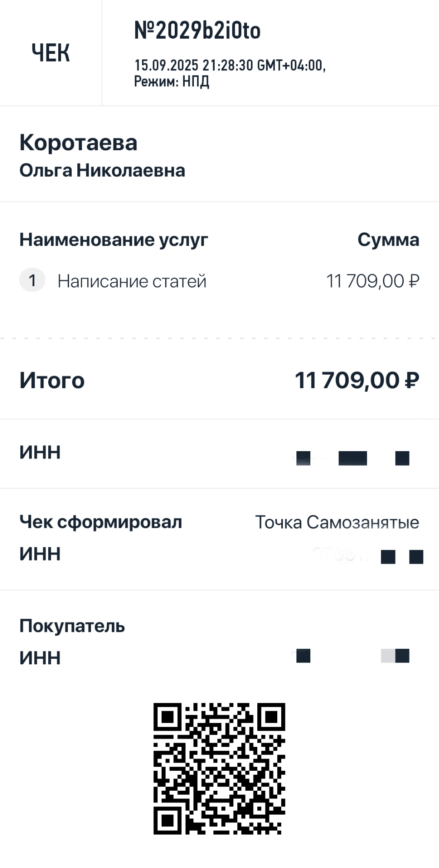
Task: Click the name Ольга Николаевна
Action: (x=102, y=171)
